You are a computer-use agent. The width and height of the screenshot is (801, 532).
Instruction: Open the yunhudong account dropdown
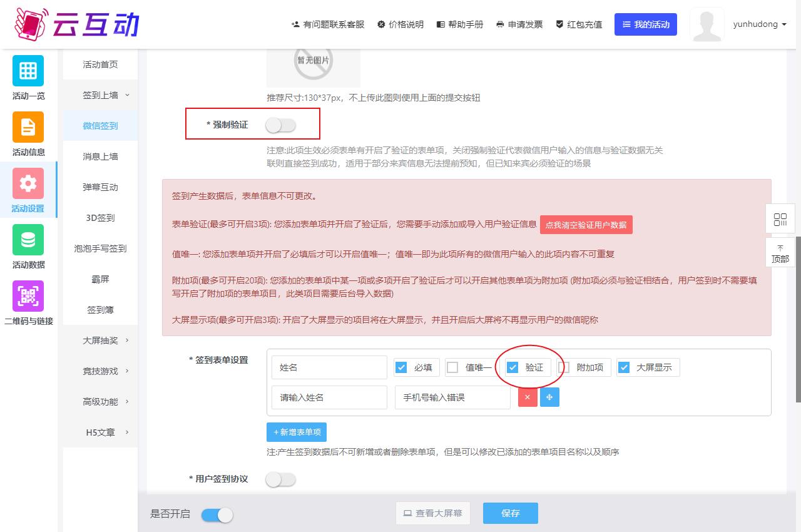click(759, 24)
